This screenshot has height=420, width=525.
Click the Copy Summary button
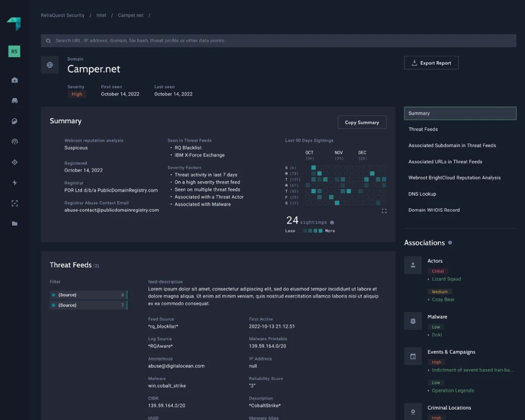click(x=362, y=122)
